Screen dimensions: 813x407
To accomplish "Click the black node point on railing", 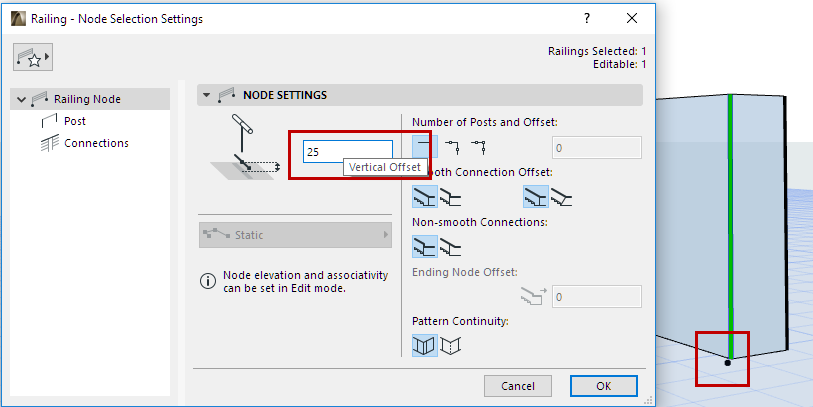I will 727,363.
